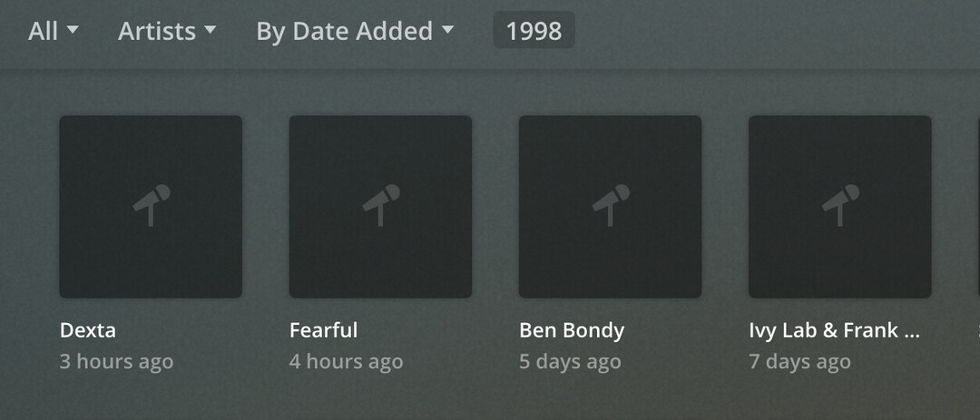
Task: Click Ben Bondy's microphone placeholder icon
Action: click(x=611, y=205)
